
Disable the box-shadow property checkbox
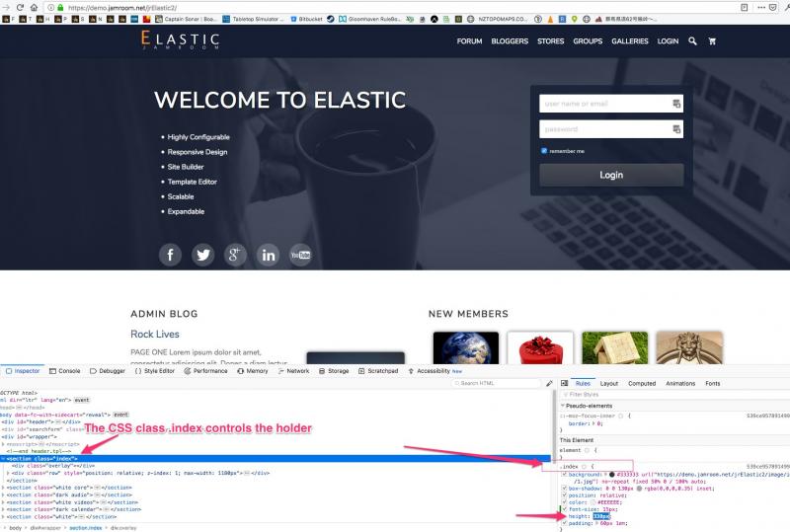(x=564, y=489)
